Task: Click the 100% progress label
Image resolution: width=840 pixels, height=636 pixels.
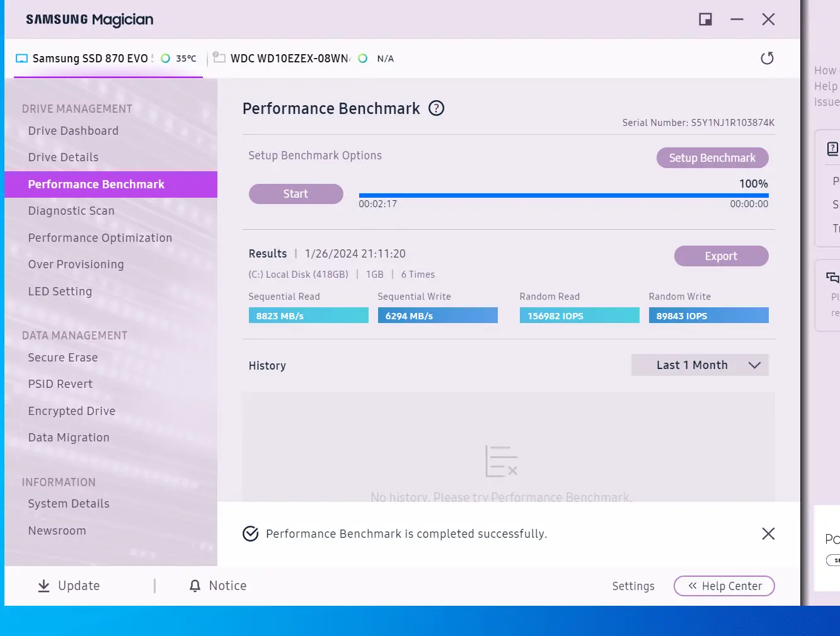Action: click(x=754, y=184)
